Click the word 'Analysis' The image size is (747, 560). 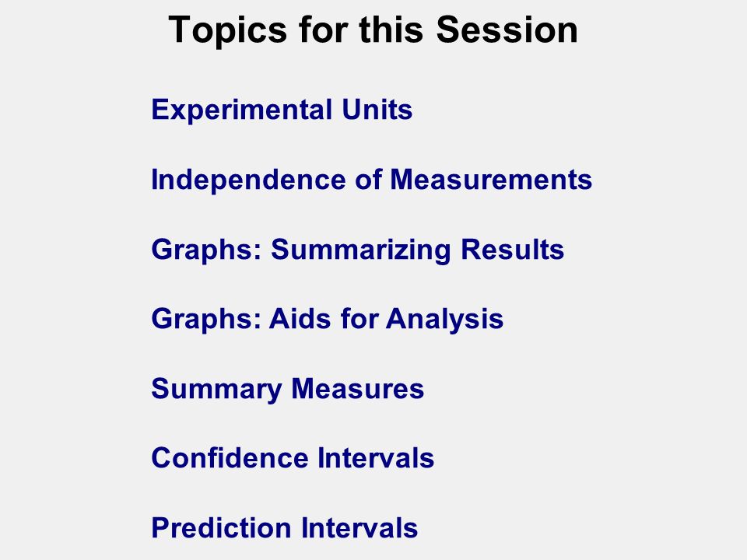444,319
